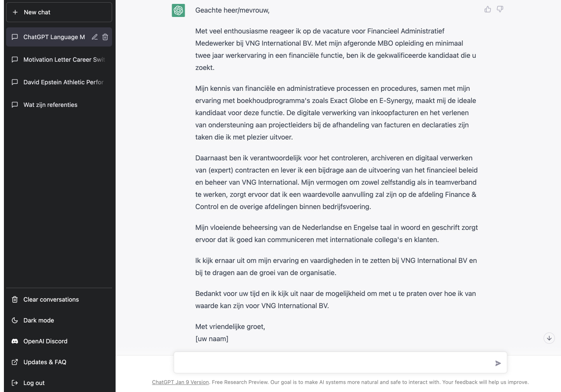
Task: Click the OpenAI Discord icon in the sidebar
Action: (14, 341)
